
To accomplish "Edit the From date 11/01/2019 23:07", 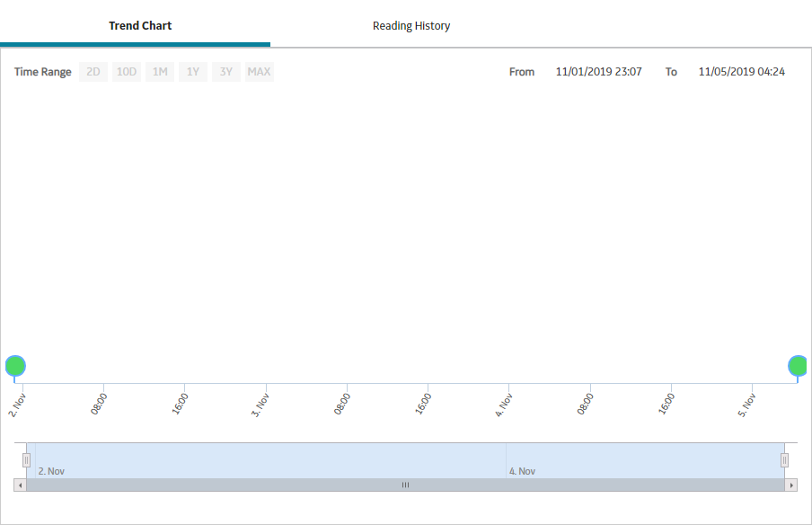I will click(x=598, y=72).
